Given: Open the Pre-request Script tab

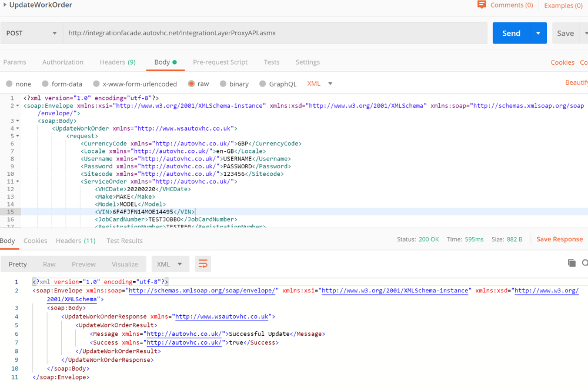Looking at the screenshot, I should click(x=220, y=62).
